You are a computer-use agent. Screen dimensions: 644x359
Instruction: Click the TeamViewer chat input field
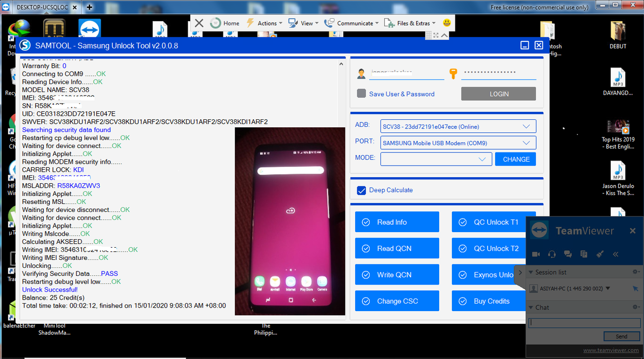point(584,323)
